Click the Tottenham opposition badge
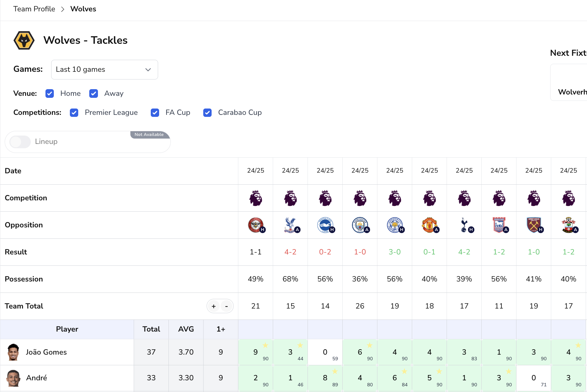This screenshot has height=392, width=587. point(464,225)
